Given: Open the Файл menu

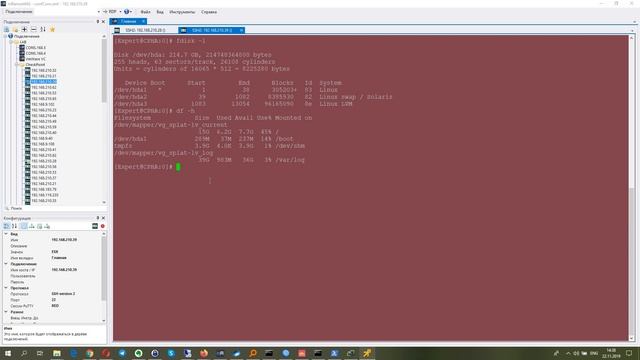Looking at the screenshot, I should click(x=145, y=12).
